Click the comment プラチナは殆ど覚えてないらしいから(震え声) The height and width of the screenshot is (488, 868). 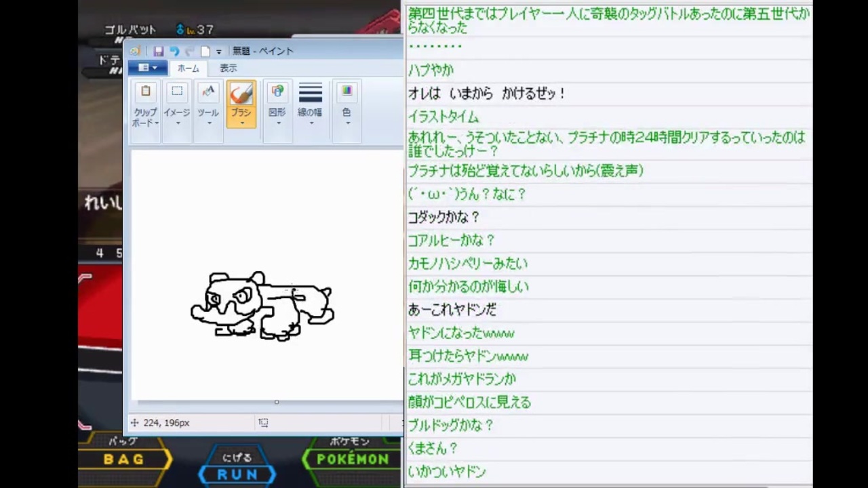(x=526, y=171)
